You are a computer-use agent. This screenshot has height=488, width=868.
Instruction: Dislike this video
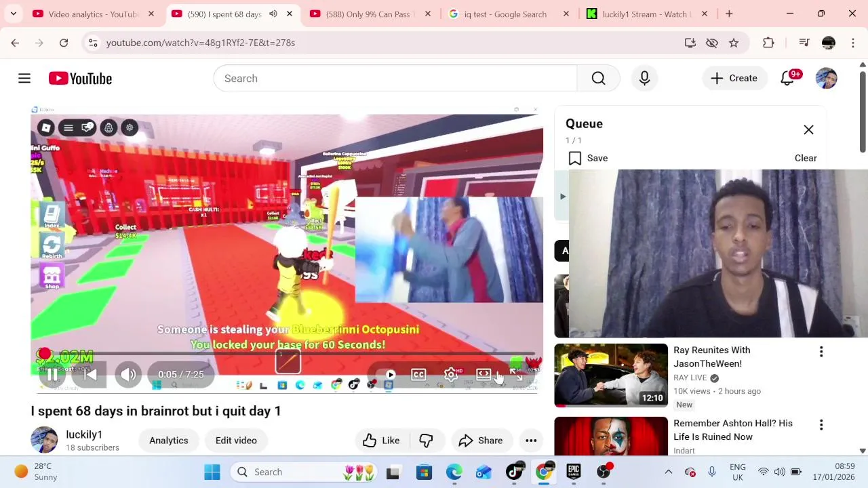(x=426, y=441)
